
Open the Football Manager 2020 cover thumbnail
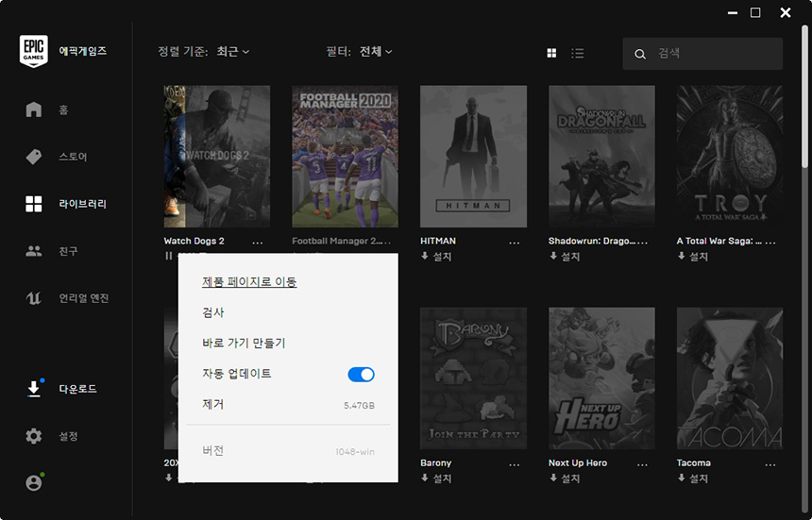345,157
